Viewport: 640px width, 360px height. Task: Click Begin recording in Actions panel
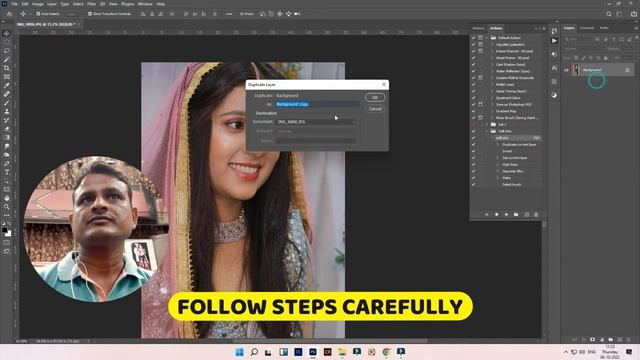point(496,214)
